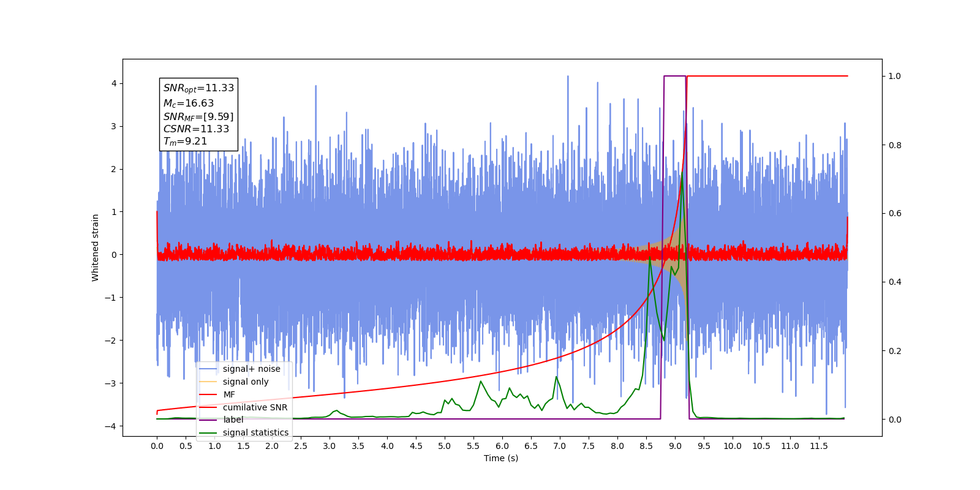980x490 pixels.
Task: Click the 8.0 tick on the time axis
Action: click(617, 446)
